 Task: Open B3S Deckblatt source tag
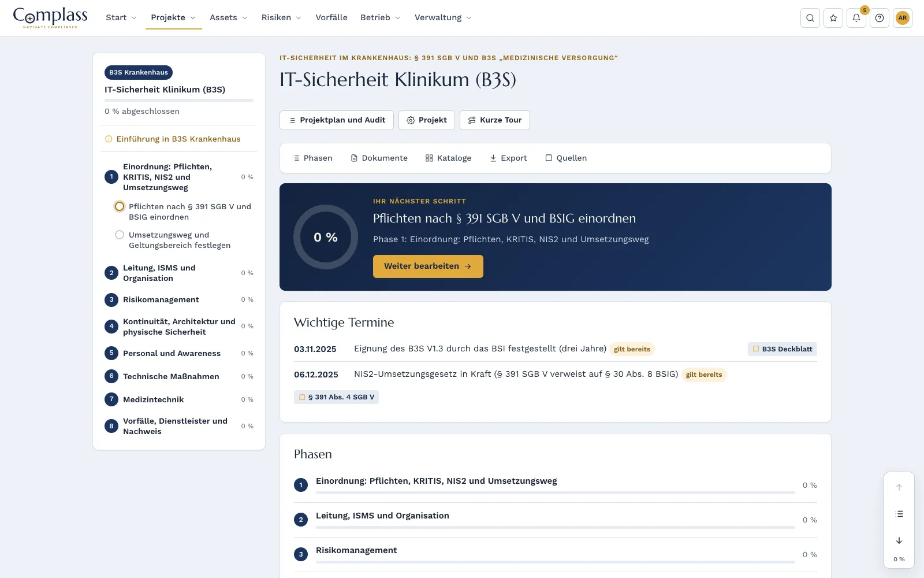783,349
